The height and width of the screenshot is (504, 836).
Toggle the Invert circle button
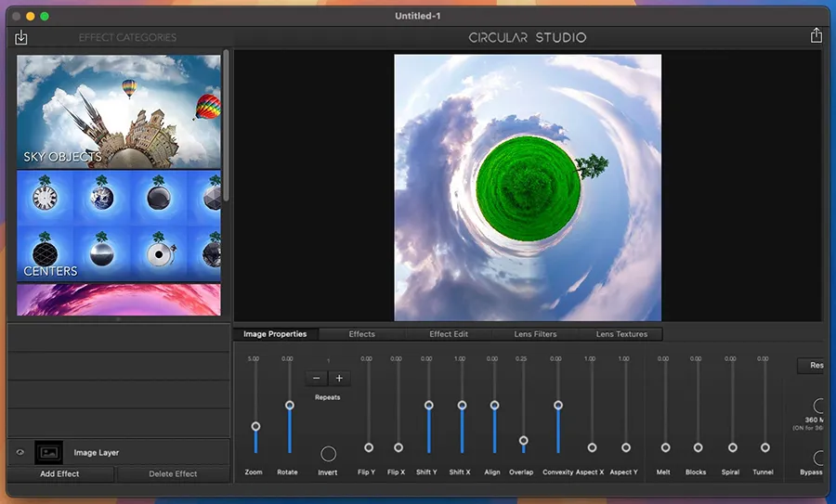[328, 454]
